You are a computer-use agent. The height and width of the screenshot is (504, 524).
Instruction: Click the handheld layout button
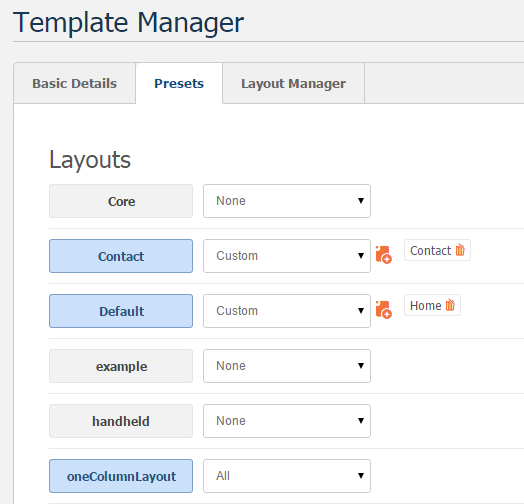pos(121,421)
